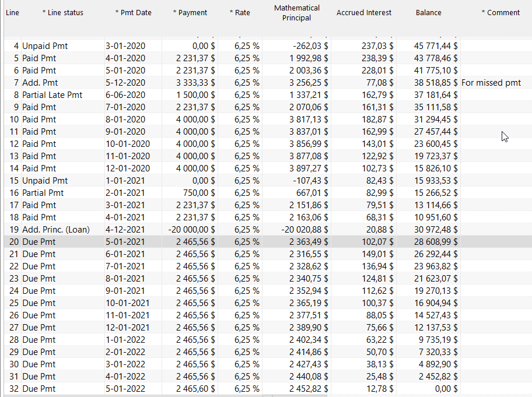Select payment date 1-01-2021
This screenshot has height=397, width=532.
[x=133, y=181]
